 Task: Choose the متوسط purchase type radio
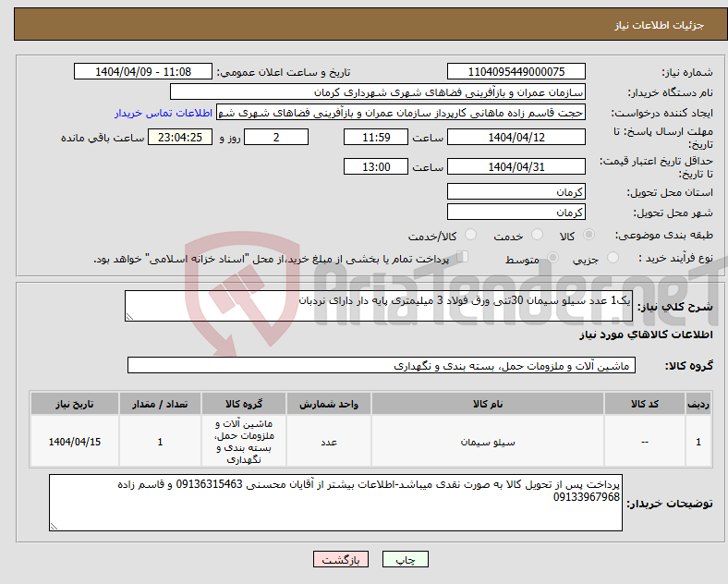pyautogui.click(x=553, y=258)
